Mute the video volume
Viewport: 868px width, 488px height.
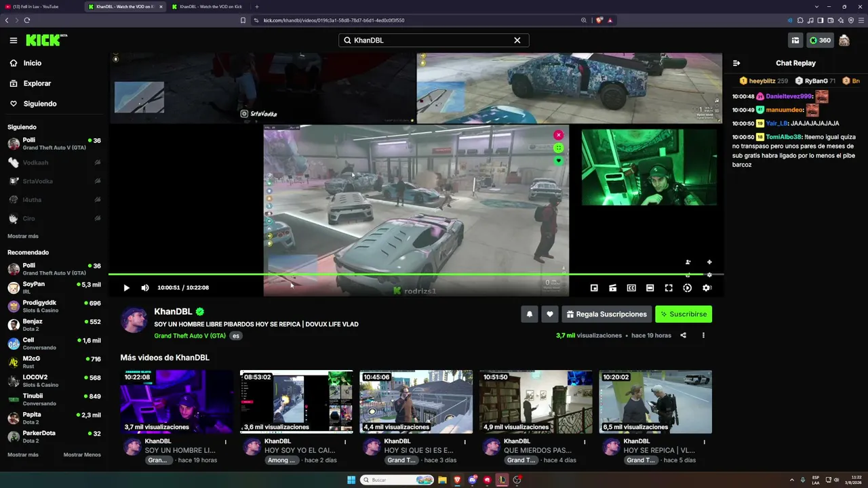tap(145, 288)
